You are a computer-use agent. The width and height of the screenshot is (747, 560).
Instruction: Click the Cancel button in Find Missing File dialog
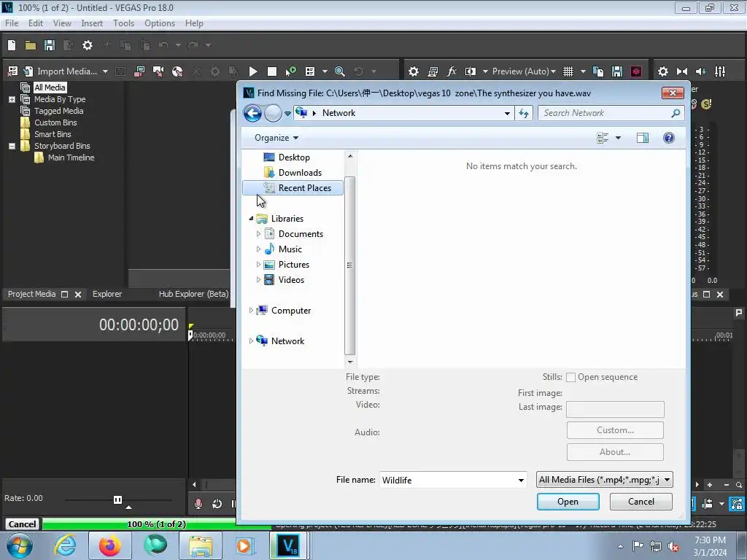tap(640, 502)
